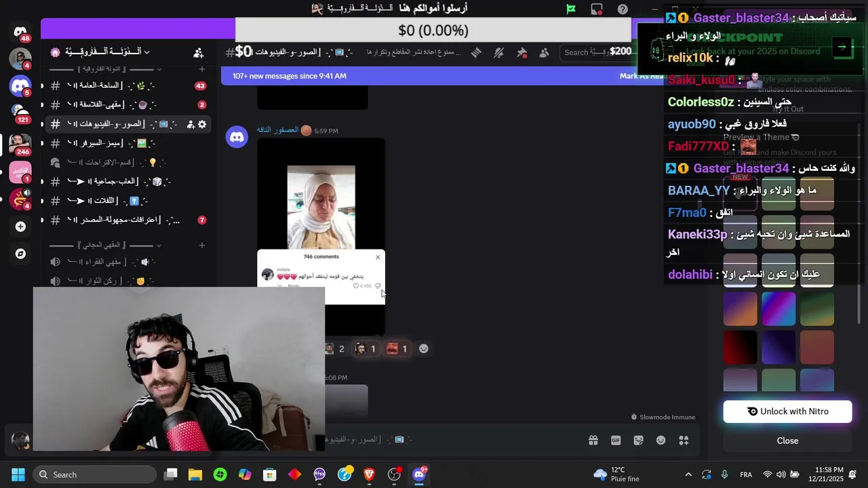Select the blue-magenta gradient theme swatch

coord(778,308)
